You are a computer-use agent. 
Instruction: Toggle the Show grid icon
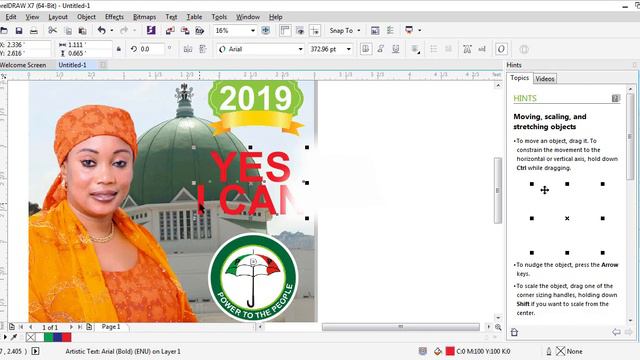[x=300, y=31]
